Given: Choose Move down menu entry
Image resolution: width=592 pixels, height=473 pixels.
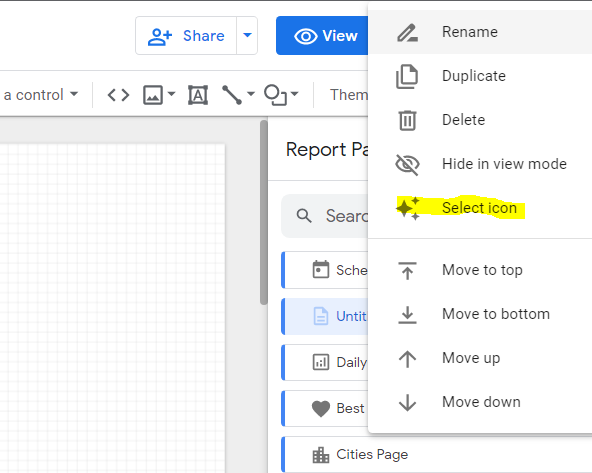Looking at the screenshot, I should tap(480, 402).
